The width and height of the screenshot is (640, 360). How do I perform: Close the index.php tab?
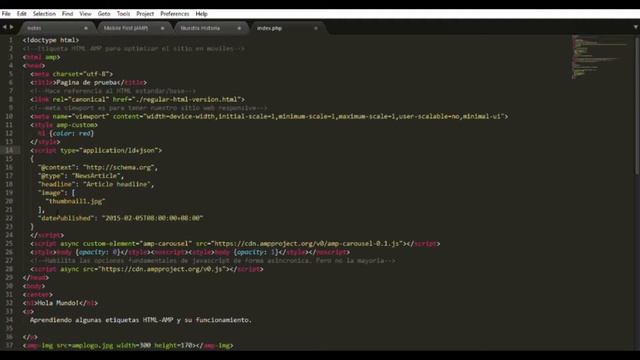coord(316,28)
